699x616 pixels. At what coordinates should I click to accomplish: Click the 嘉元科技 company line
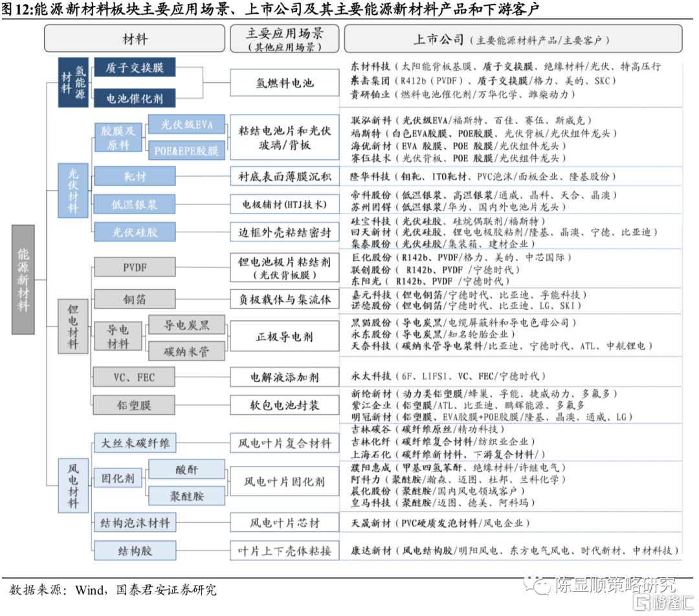[469, 294]
